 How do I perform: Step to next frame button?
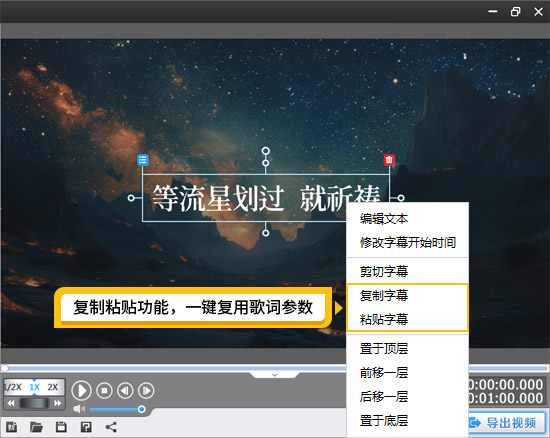[146, 390]
